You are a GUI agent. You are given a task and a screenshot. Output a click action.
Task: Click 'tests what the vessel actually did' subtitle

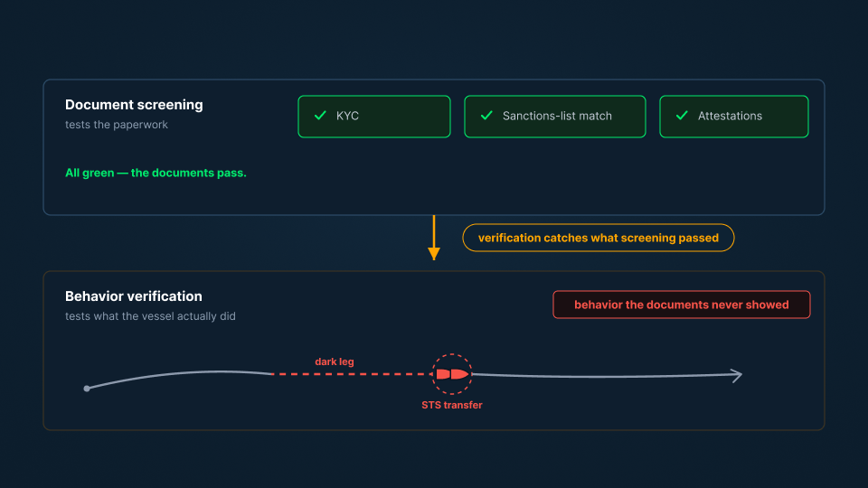pyautogui.click(x=150, y=316)
